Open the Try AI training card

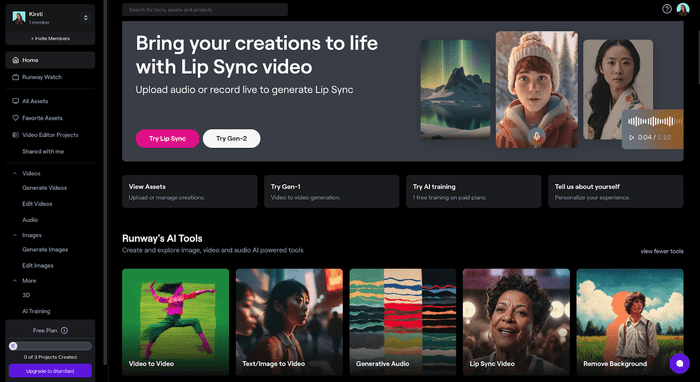(474, 191)
